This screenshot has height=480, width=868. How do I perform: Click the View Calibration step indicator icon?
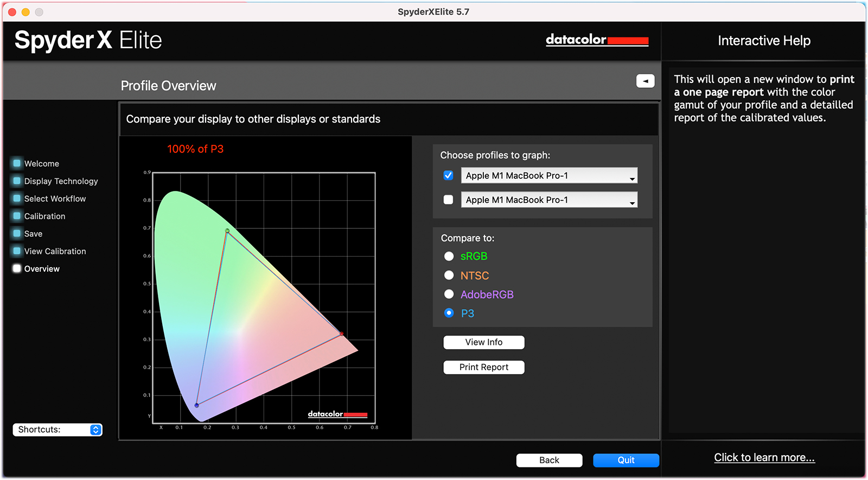(x=17, y=251)
